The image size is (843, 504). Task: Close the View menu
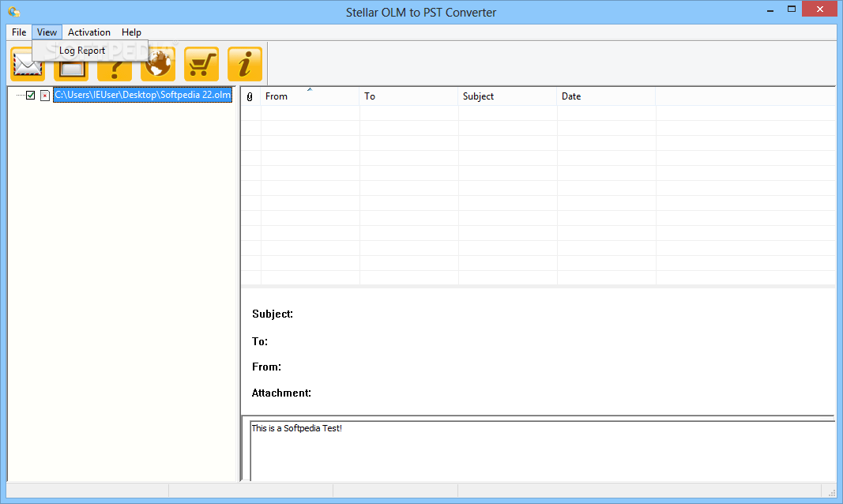coord(47,32)
